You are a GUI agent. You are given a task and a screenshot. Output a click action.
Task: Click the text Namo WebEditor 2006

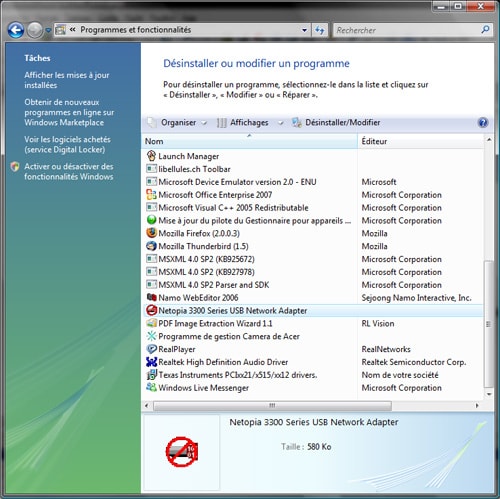pyautogui.click(x=198, y=298)
